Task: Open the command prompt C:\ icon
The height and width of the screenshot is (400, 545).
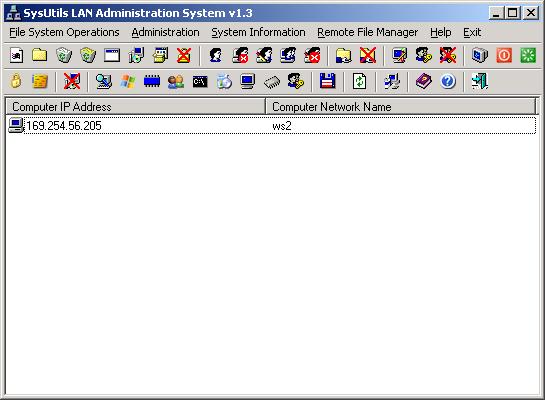Action: coord(200,82)
